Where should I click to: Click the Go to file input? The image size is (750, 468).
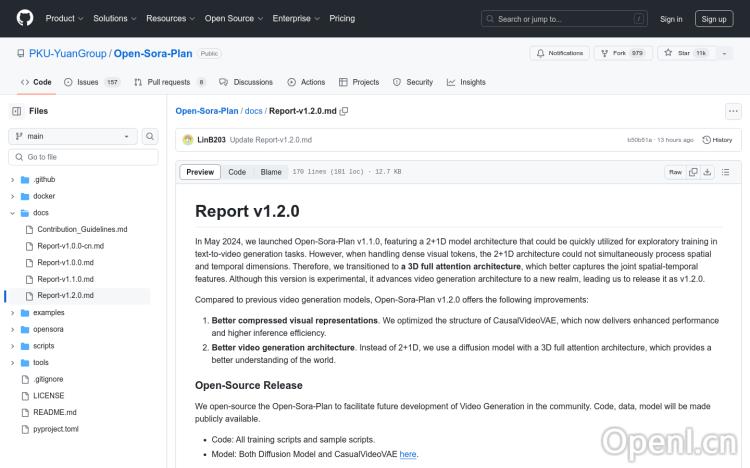click(x=84, y=157)
